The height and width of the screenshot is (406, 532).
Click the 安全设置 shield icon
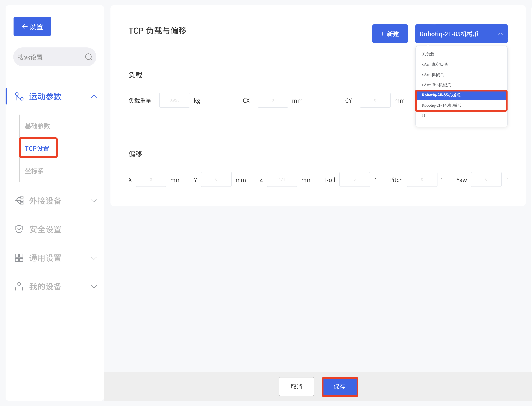19,229
